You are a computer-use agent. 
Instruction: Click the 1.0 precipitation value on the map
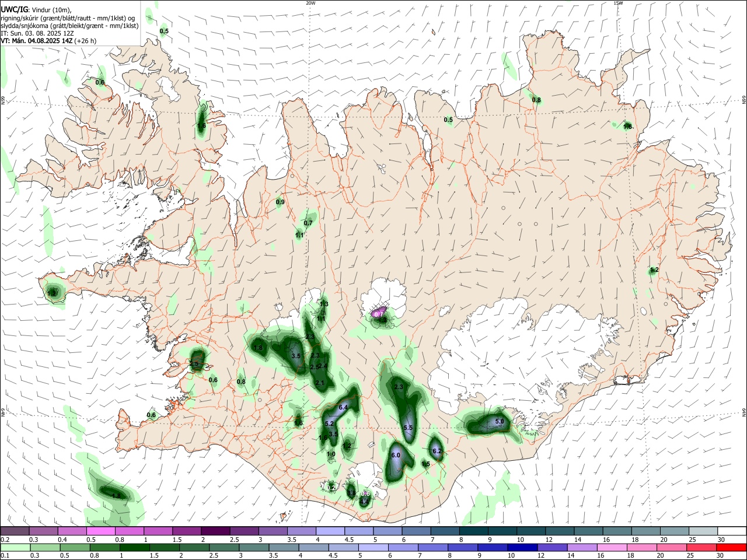331,454
